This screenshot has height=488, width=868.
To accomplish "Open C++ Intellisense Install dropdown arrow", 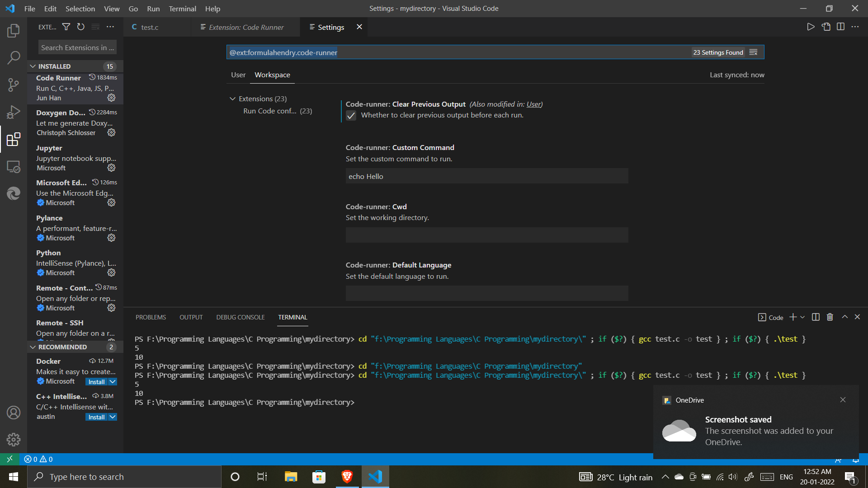I will (113, 417).
